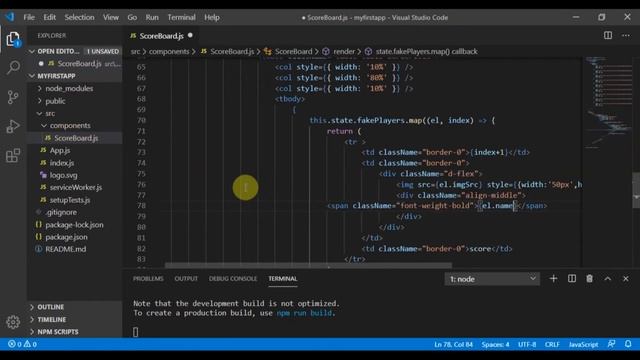640x360 pixels.
Task: Select the TERMINAL panel tab
Action: point(282,279)
